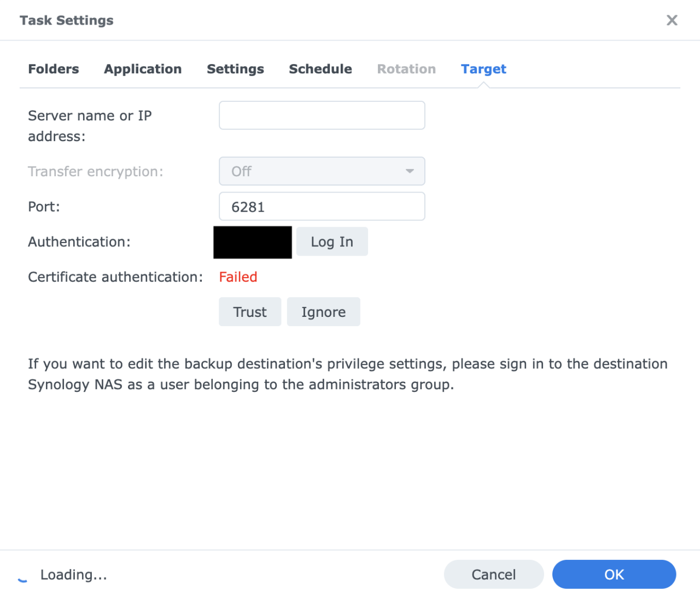Select the Port number field
Image resolution: width=700 pixels, height=596 pixels.
pos(322,206)
